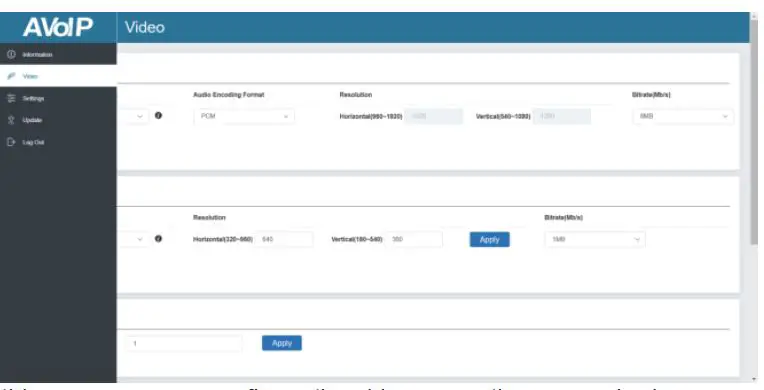Go to the Update page
This screenshot has width=764, height=390.
tap(58, 120)
